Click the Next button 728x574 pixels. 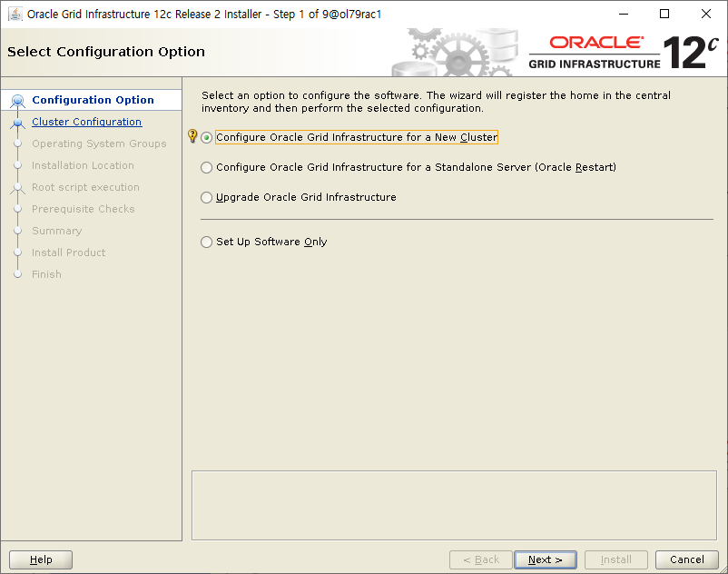click(546, 559)
